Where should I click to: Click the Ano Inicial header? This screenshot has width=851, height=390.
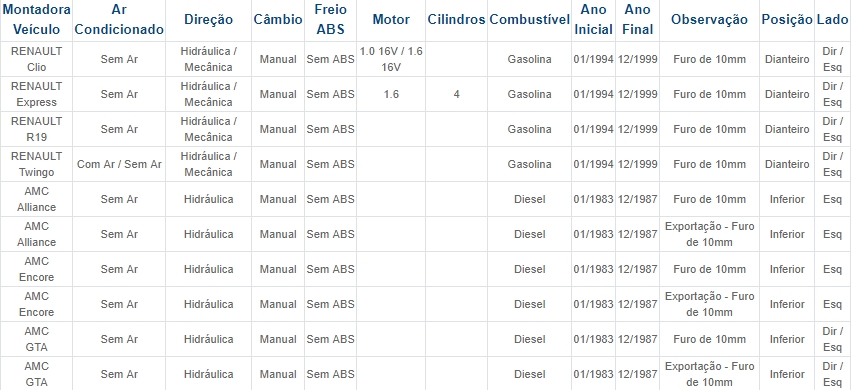[593, 20]
